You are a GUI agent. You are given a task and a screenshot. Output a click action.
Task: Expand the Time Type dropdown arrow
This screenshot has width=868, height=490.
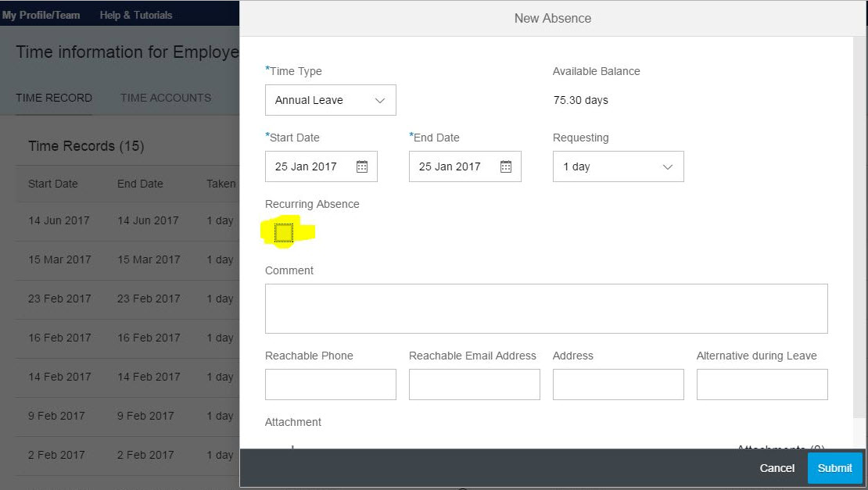pyautogui.click(x=380, y=100)
